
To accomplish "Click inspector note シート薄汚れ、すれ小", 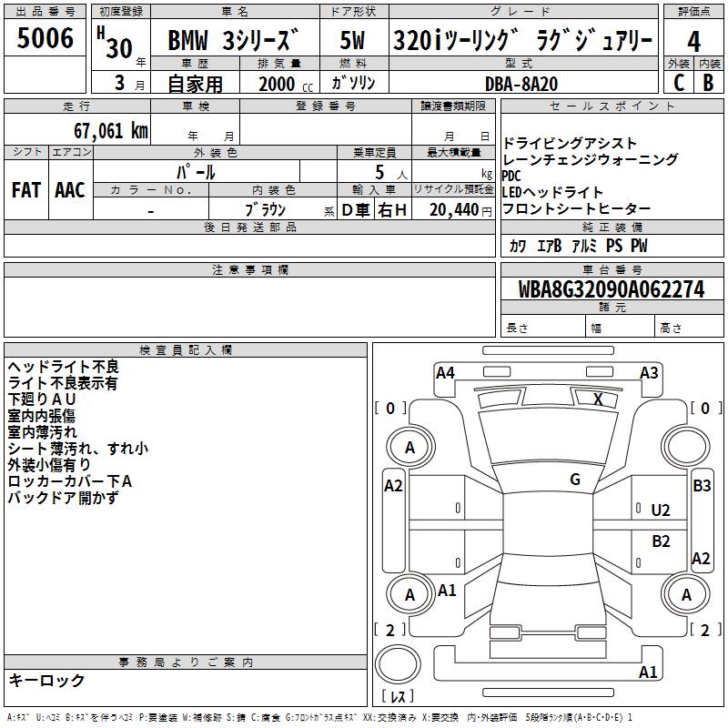I will (77, 448).
